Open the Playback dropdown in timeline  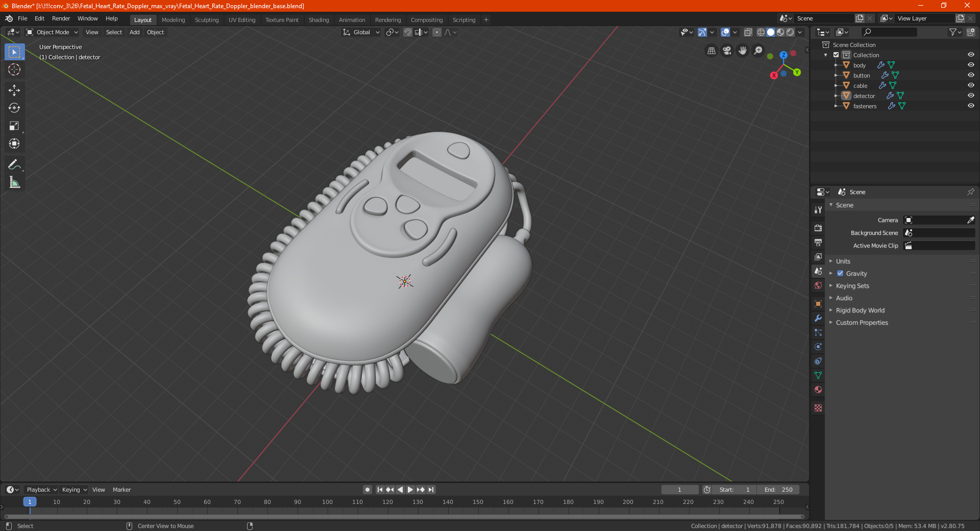click(x=41, y=490)
